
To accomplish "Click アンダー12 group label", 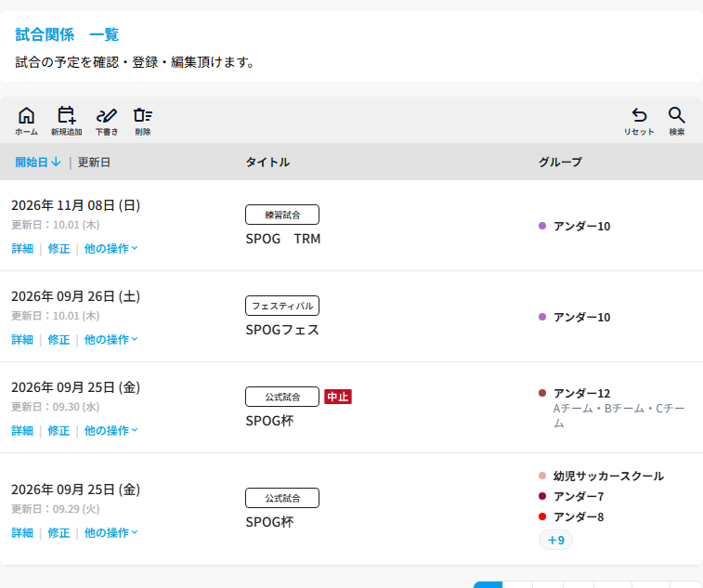I will (x=582, y=393).
